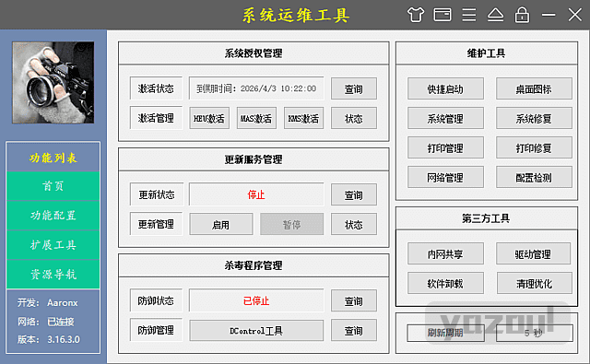This screenshot has width=590, height=364.
Task: Click the 5 秒 refresh interval field
Action: [535, 333]
